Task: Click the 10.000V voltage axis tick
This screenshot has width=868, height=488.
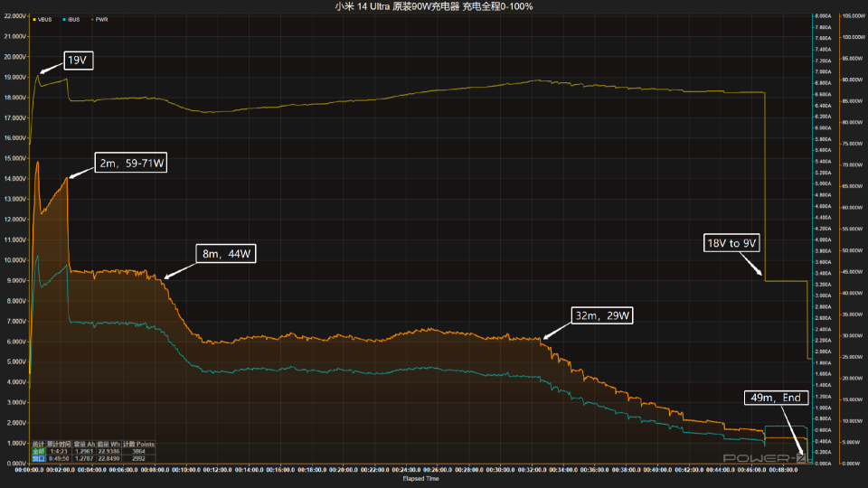Action: [15, 260]
